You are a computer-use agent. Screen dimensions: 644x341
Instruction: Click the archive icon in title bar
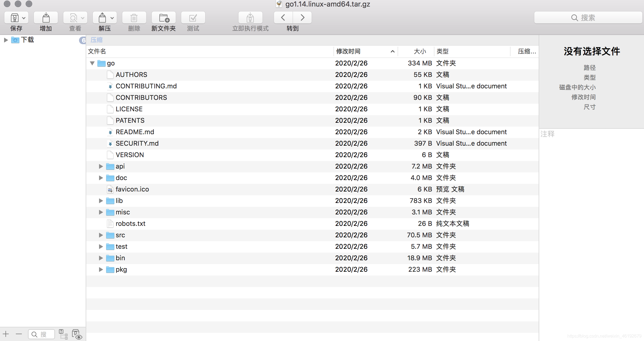pyautogui.click(x=279, y=4)
